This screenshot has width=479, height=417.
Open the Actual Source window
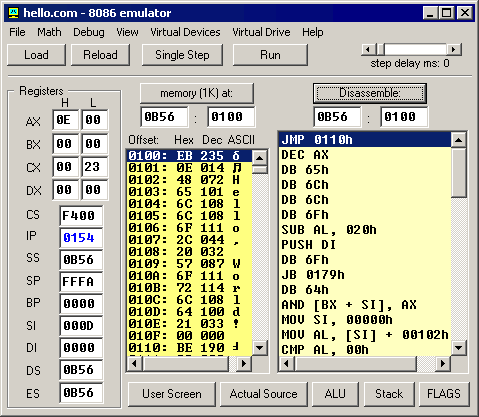click(263, 394)
